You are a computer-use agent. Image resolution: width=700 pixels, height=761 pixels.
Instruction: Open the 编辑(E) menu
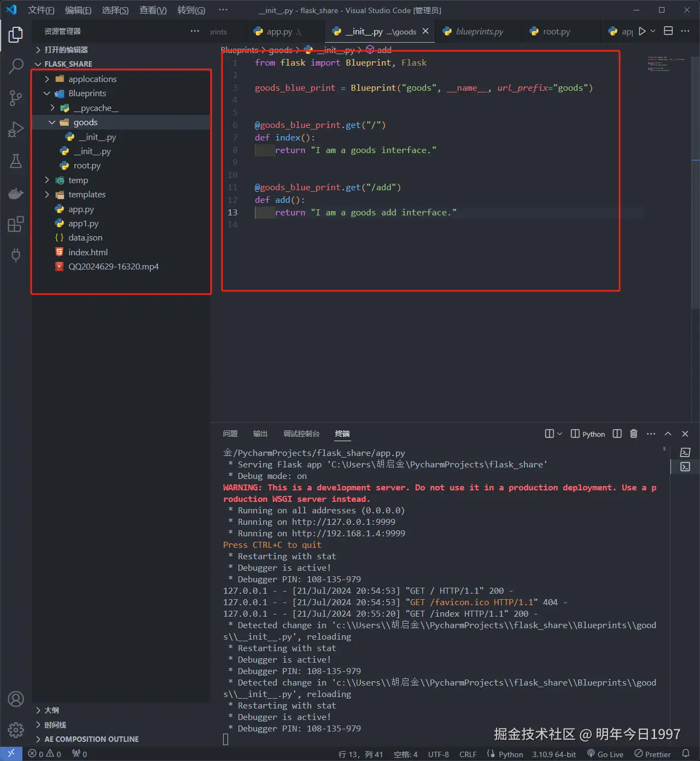(78, 10)
